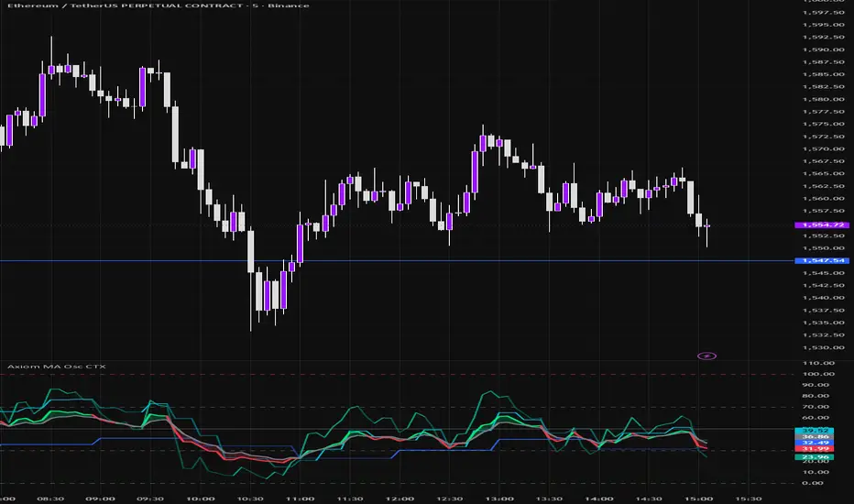Click the 15:30 time axis label

pos(749,499)
